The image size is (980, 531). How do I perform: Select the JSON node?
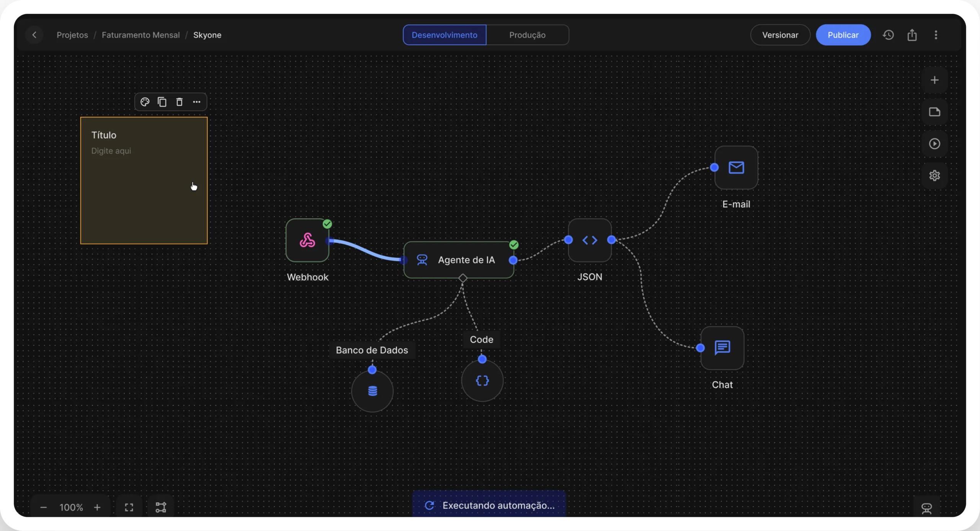tap(590, 240)
